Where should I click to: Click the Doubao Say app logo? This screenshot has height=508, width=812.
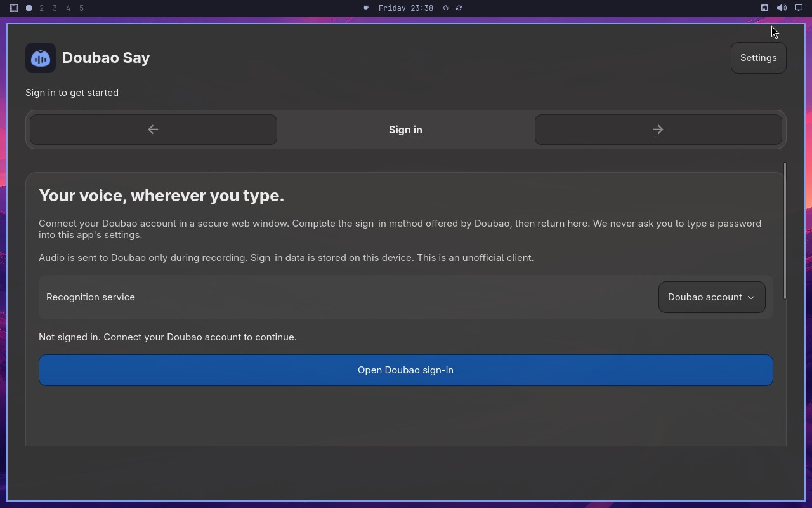pos(41,58)
